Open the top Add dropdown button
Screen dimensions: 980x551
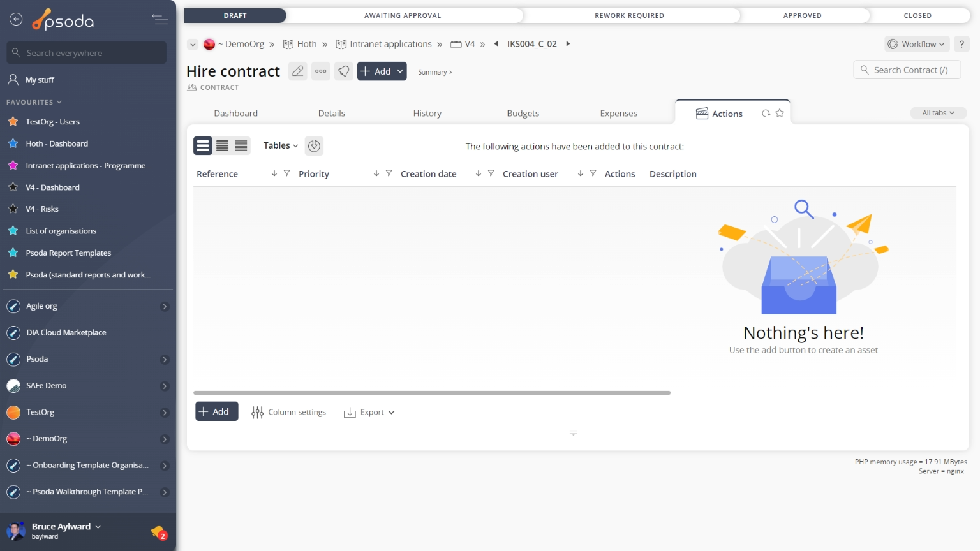(x=382, y=71)
